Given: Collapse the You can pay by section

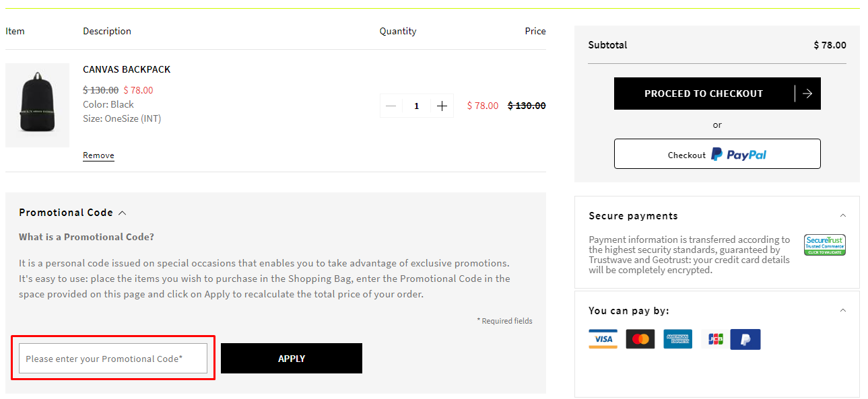Looking at the screenshot, I should click(x=842, y=310).
